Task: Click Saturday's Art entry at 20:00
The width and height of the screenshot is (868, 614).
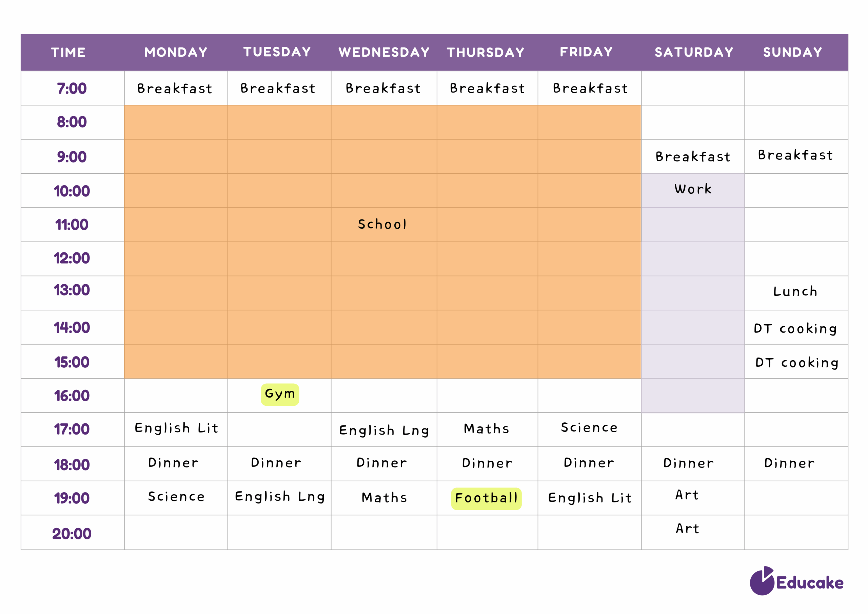Action: (687, 529)
